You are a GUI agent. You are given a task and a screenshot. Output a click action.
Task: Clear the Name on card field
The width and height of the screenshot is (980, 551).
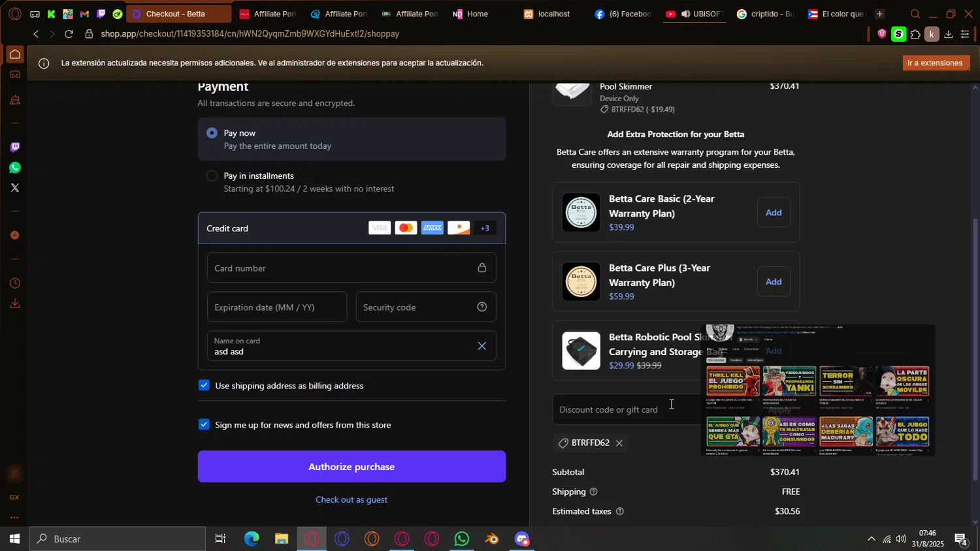(482, 346)
